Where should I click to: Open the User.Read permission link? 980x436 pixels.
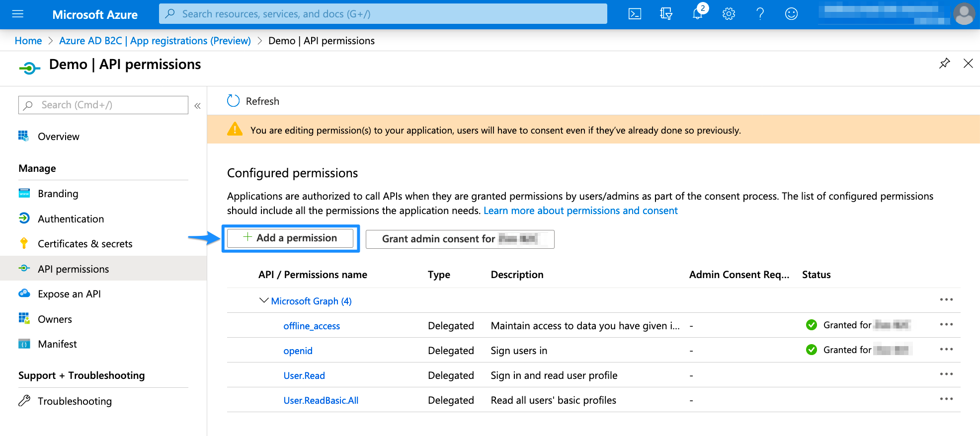click(304, 375)
